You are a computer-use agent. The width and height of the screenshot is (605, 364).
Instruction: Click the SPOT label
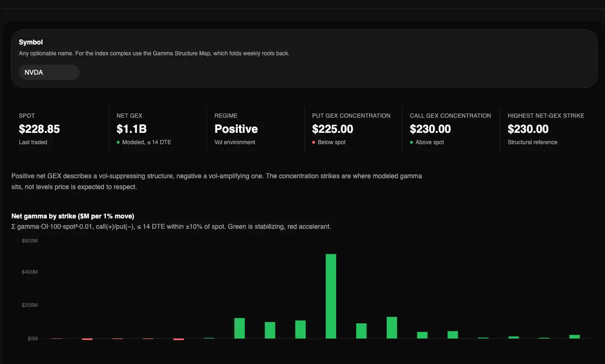pos(27,116)
